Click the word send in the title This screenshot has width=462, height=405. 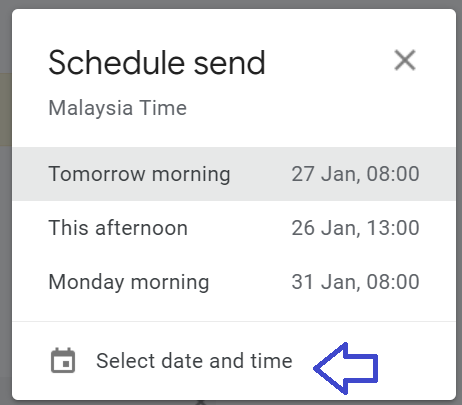point(229,63)
